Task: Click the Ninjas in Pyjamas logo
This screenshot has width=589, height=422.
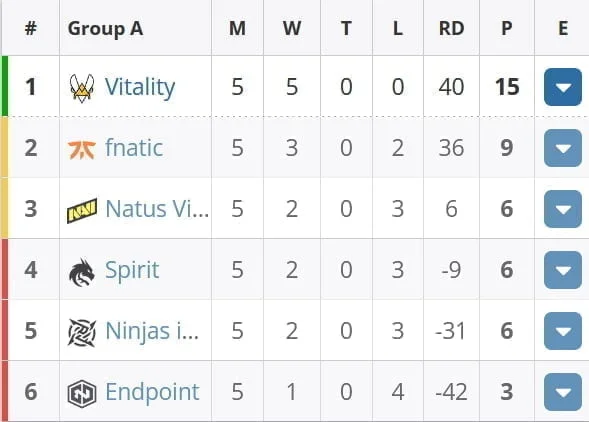Action: 82,333
